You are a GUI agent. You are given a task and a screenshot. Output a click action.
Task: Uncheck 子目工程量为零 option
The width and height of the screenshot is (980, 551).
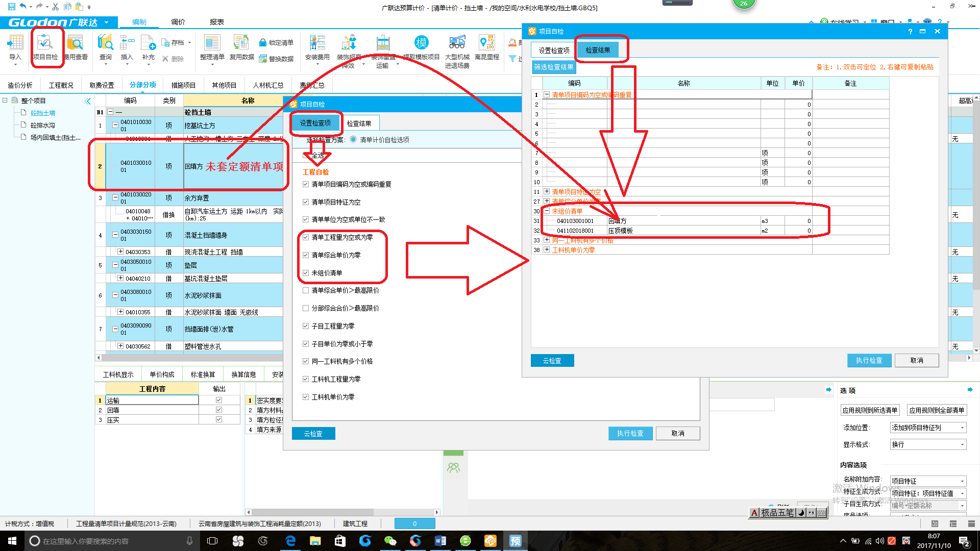click(306, 326)
